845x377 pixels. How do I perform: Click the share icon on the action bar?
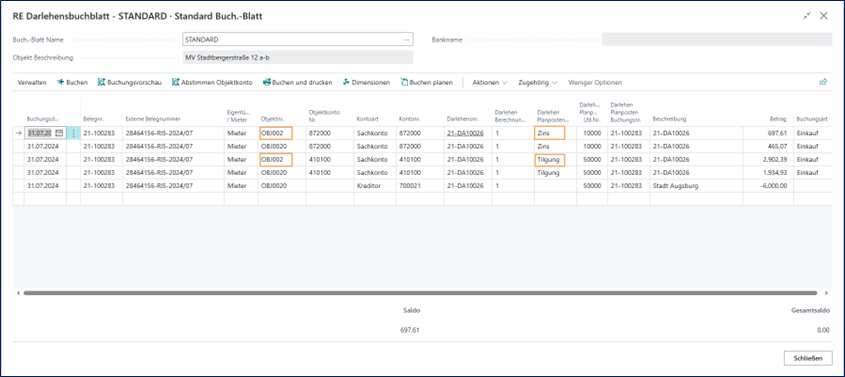822,82
